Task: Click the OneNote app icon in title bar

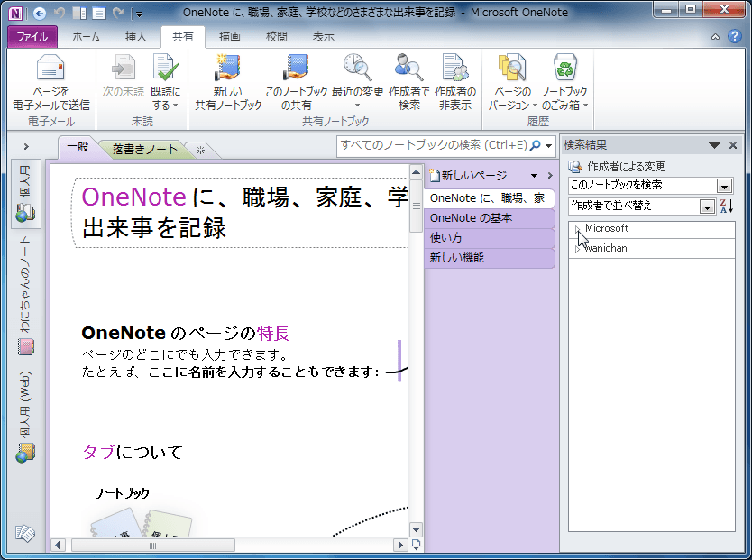Action: (x=15, y=14)
